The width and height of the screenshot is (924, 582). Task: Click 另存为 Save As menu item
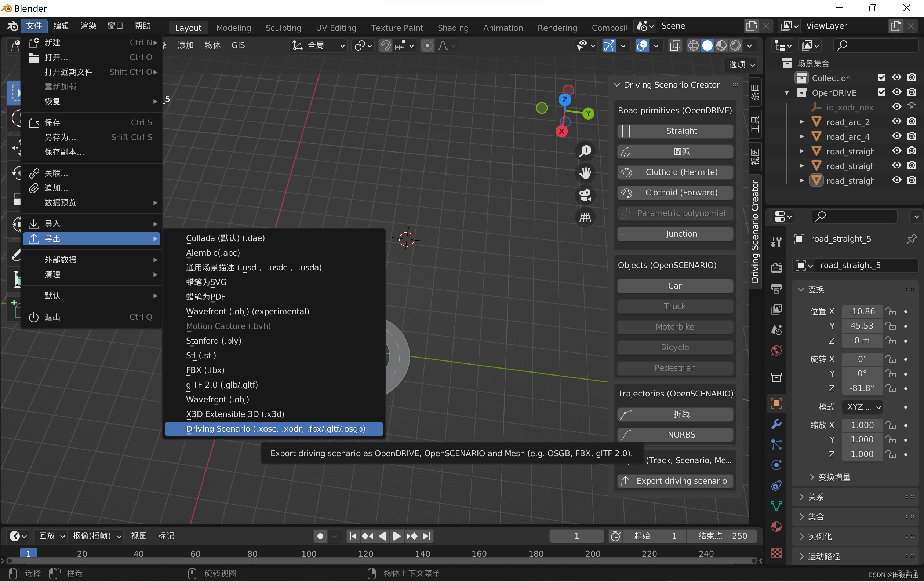click(91, 137)
